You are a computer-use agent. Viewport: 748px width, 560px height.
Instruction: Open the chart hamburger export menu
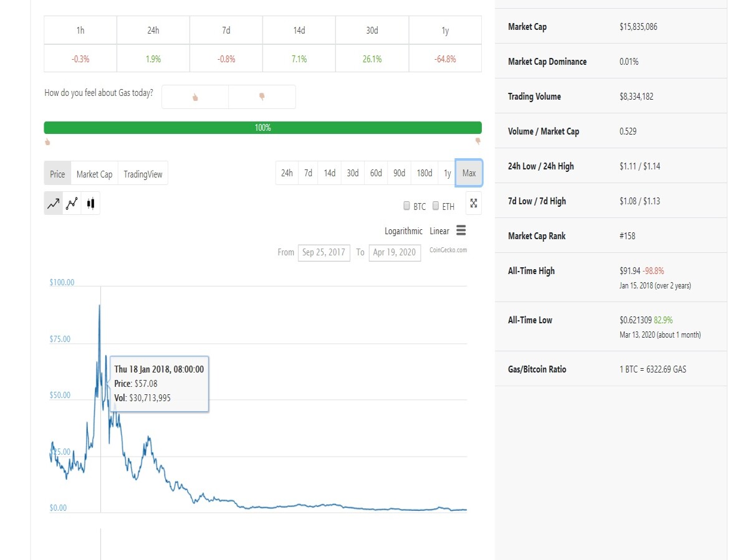(x=461, y=230)
